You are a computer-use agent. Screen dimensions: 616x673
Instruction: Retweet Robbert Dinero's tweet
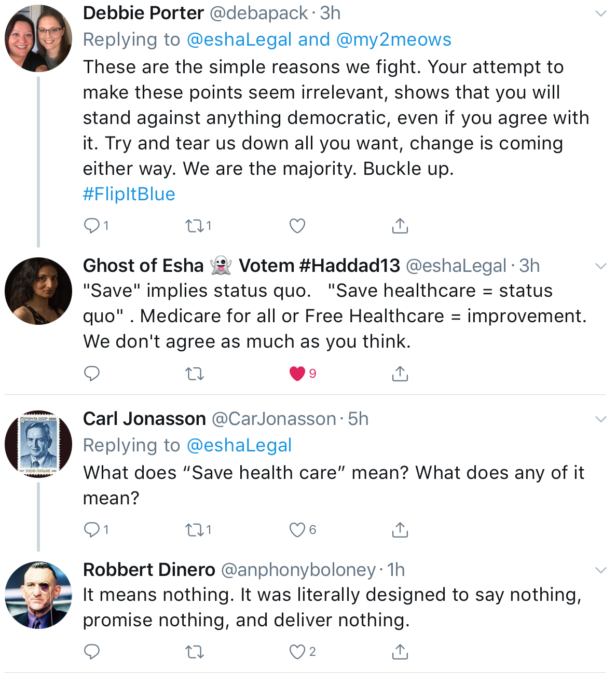(x=195, y=652)
